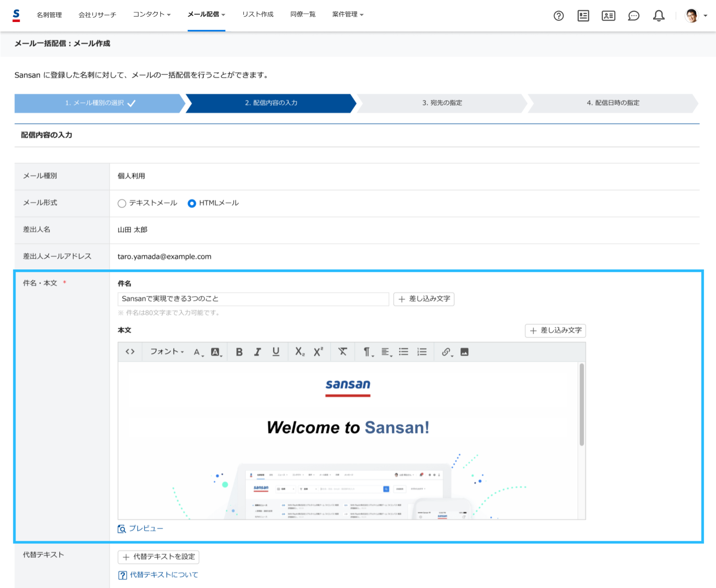Select the sender name 山田 太郎
The image size is (716, 588).
click(133, 230)
